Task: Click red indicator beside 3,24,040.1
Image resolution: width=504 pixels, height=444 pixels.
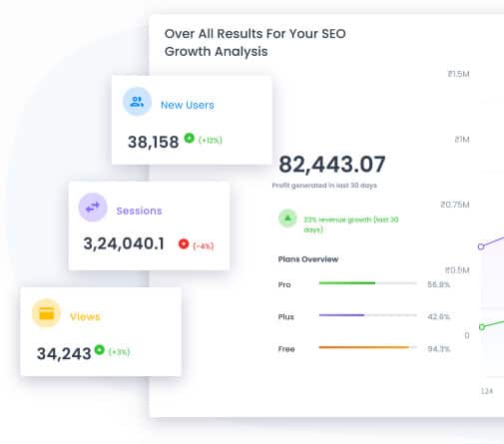Action: point(184,243)
